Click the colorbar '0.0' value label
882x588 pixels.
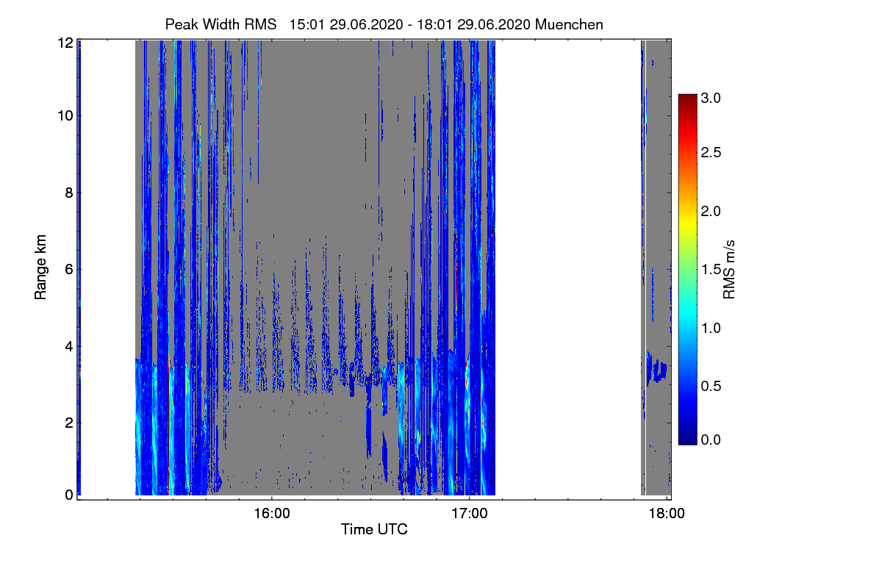(711, 440)
